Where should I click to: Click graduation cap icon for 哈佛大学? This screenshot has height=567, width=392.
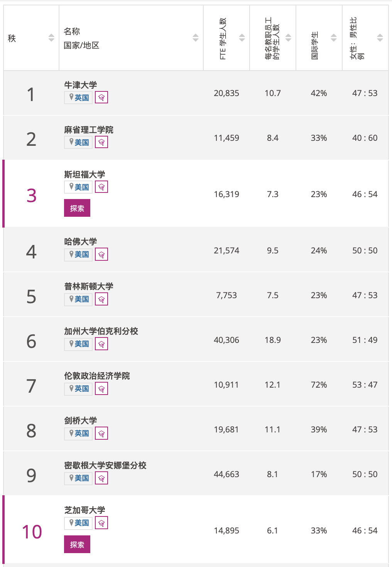(x=101, y=254)
